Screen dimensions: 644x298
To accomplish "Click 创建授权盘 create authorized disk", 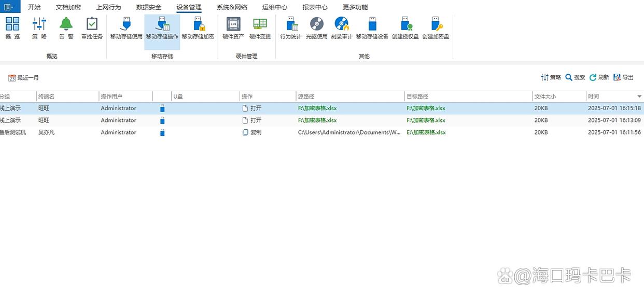I will click(x=405, y=28).
